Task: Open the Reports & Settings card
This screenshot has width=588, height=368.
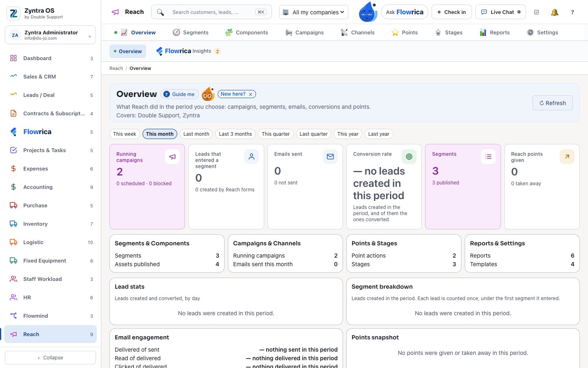Action: (x=522, y=254)
